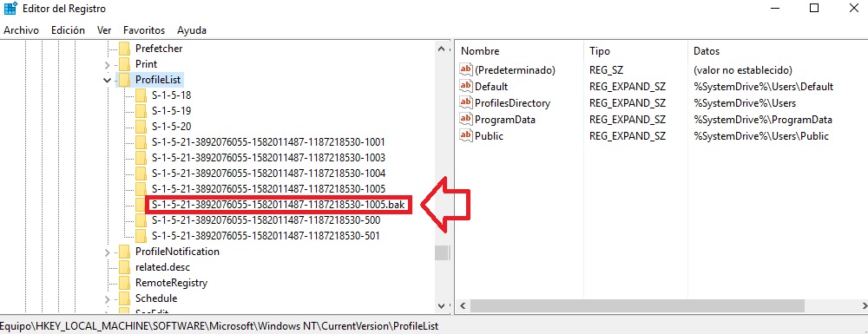Click the Schedule folder icon
This screenshot has height=334, width=868.
(124, 298)
